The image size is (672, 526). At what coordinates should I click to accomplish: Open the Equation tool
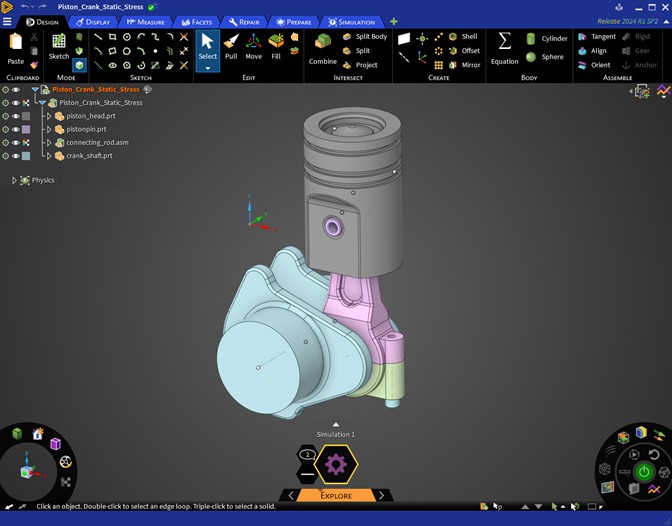[504, 49]
